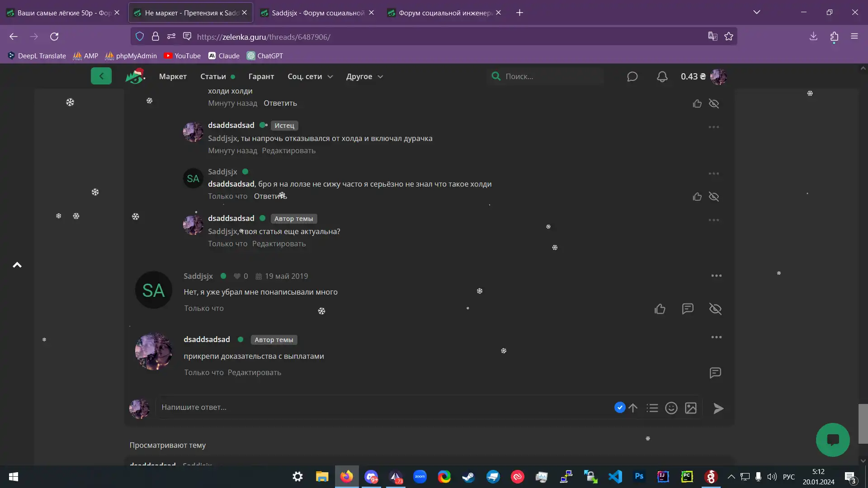The height and width of the screenshot is (488, 868).
Task: Reload the current page
Action: point(54,37)
